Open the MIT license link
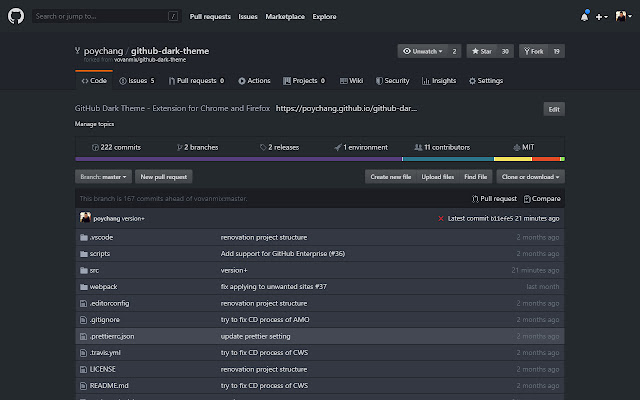Image resolution: width=640 pixels, height=400 pixels. tap(524, 147)
